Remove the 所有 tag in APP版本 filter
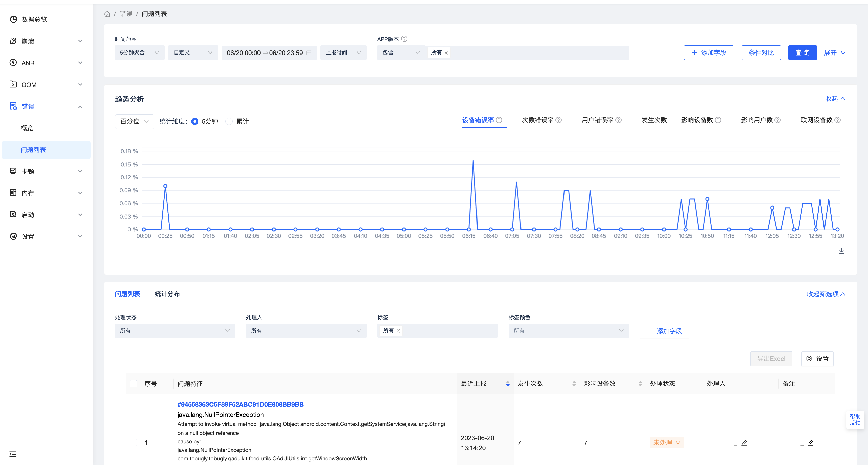The height and width of the screenshot is (465, 868). [446, 53]
